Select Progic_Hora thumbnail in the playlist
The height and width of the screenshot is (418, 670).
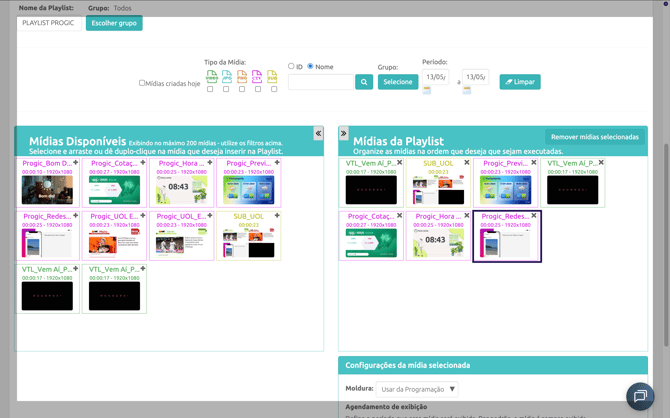click(438, 243)
